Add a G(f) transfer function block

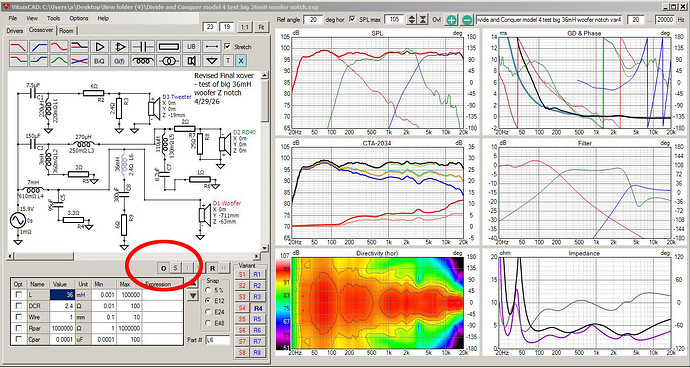(x=120, y=61)
